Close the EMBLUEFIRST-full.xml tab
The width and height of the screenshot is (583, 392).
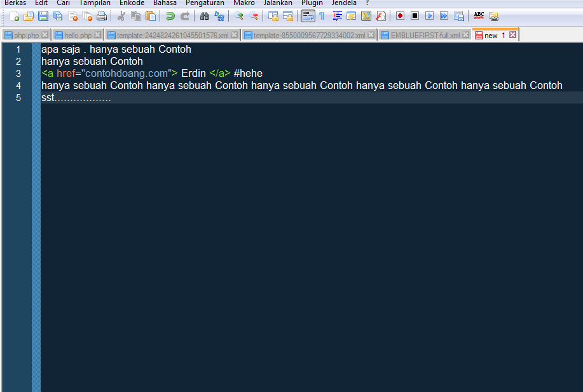(x=467, y=35)
